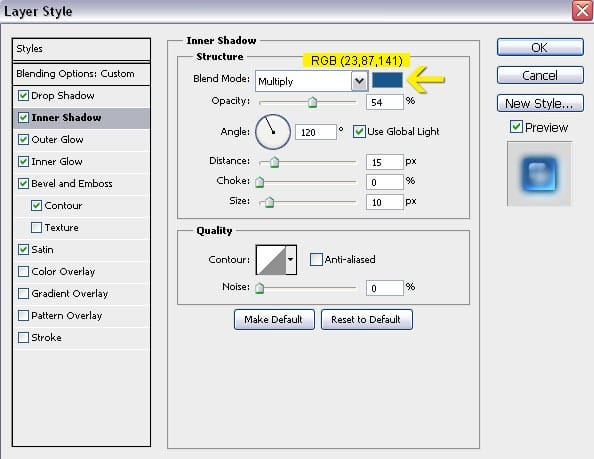Click the OK button
The image size is (594, 459).
(540, 47)
